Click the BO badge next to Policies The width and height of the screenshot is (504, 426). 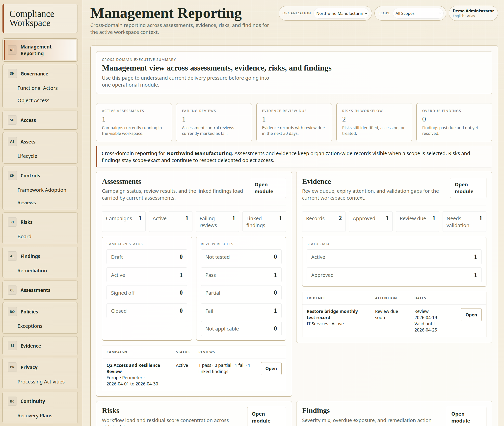coord(12,312)
